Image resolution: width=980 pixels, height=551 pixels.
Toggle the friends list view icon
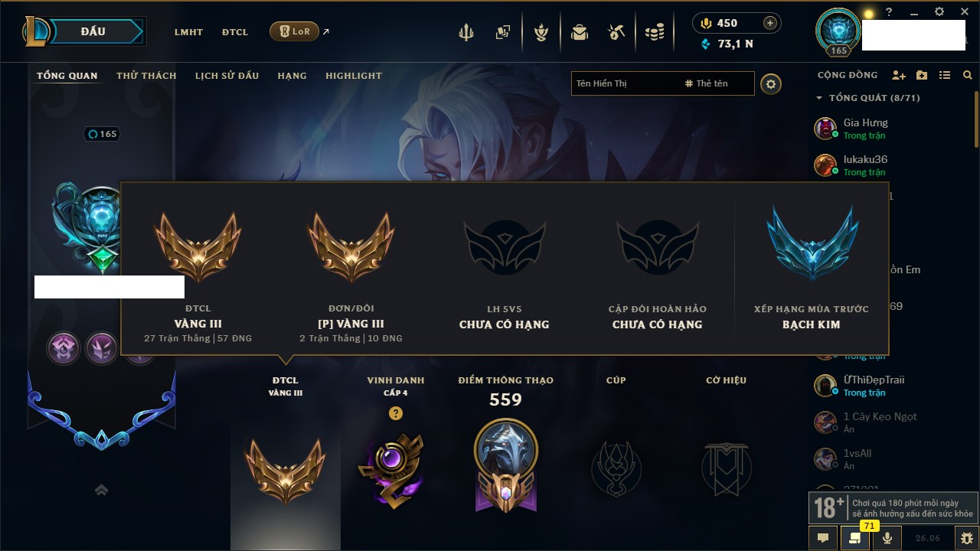pos(945,75)
